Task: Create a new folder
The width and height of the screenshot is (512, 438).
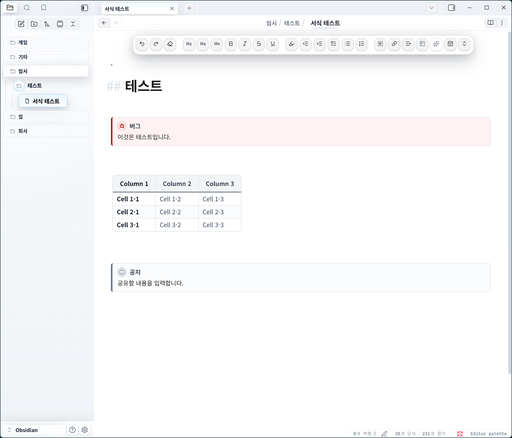Action: (34, 24)
